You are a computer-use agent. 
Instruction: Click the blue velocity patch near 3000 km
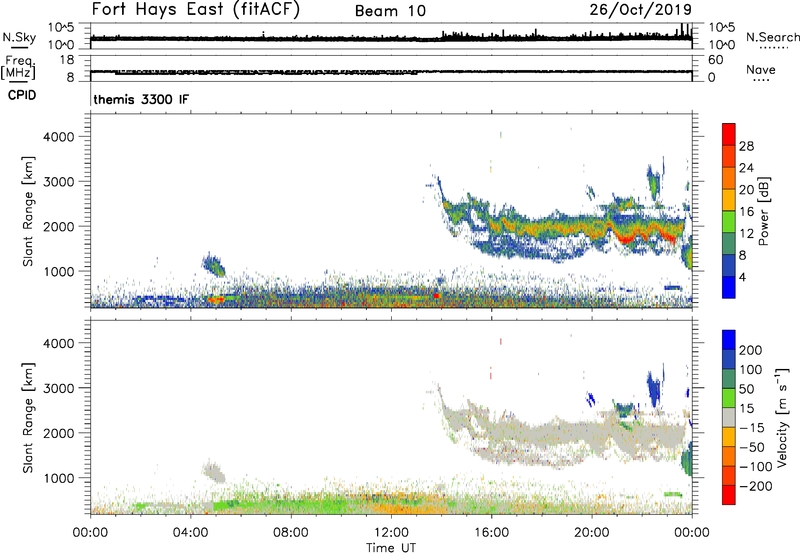click(654, 388)
